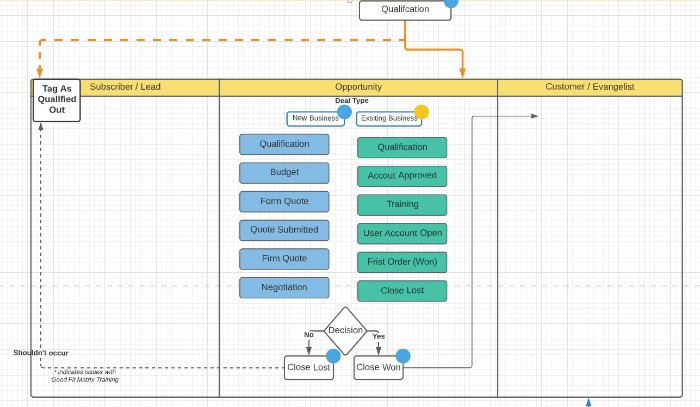This screenshot has height=407, width=700.
Task: Select the Decision diamond
Action: pyautogui.click(x=345, y=331)
